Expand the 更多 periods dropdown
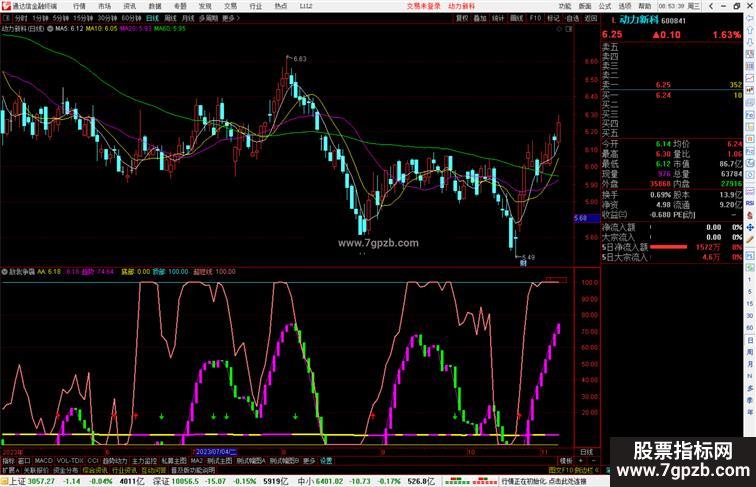 click(x=230, y=18)
